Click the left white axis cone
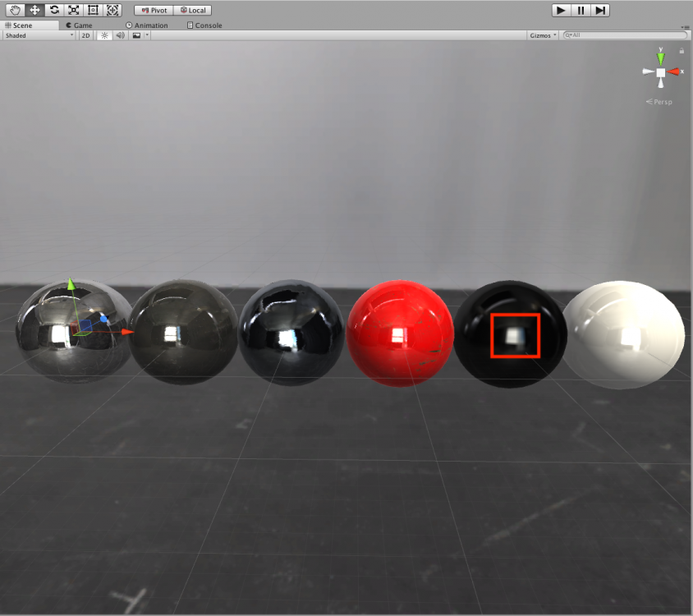693x616 pixels. [648, 71]
